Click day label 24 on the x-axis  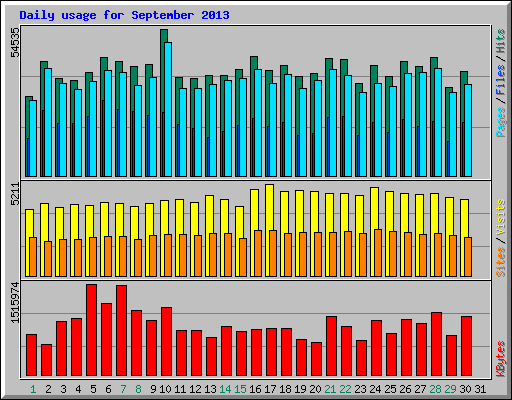coord(375,389)
